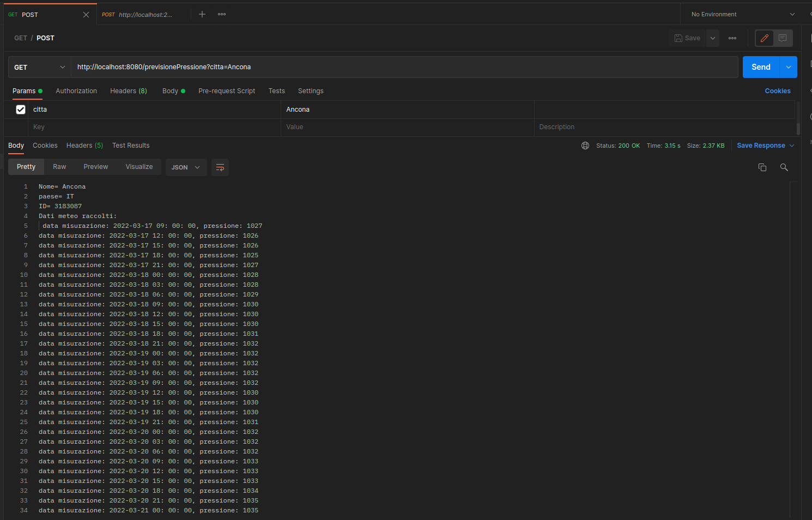Select the Pretty response view
The width and height of the screenshot is (812, 520).
tap(26, 167)
